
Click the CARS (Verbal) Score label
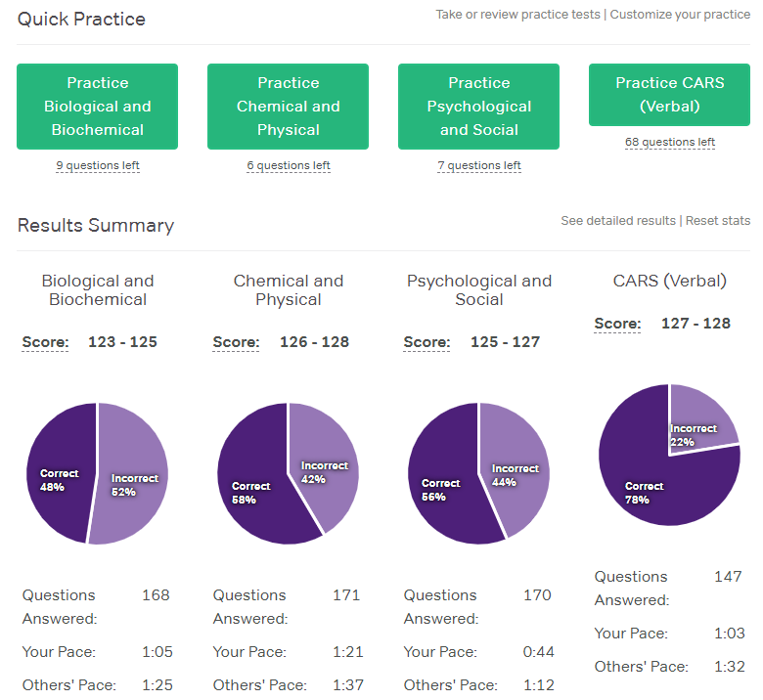click(617, 324)
